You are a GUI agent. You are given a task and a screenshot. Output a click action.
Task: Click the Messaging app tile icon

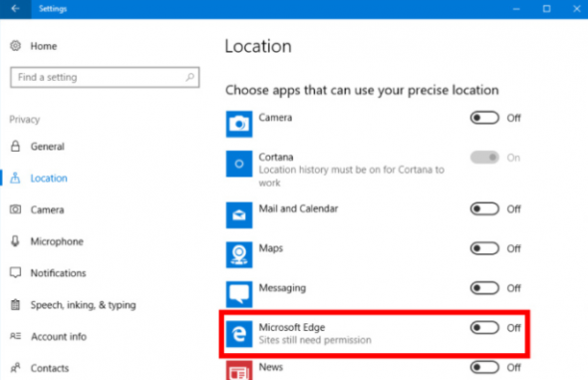pyautogui.click(x=239, y=294)
